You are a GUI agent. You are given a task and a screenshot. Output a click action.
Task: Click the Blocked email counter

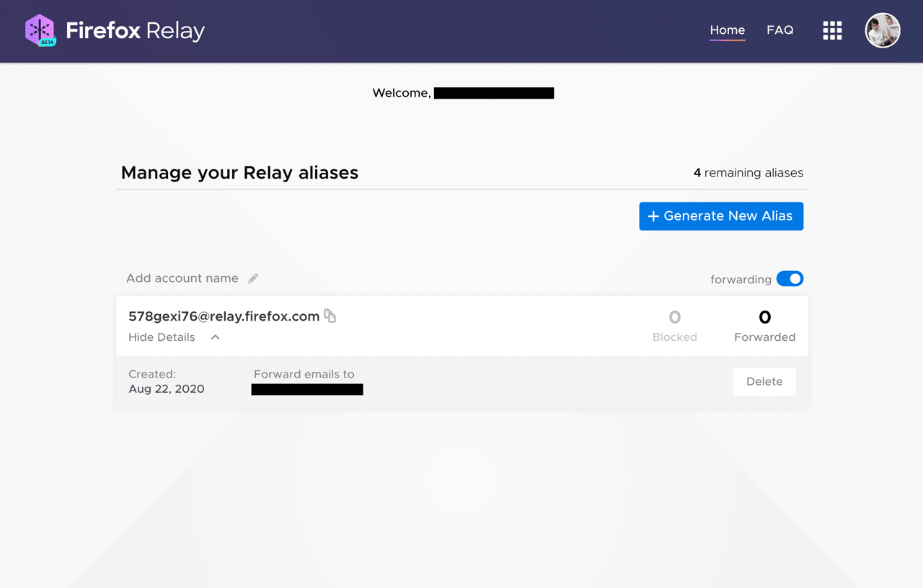click(x=674, y=324)
